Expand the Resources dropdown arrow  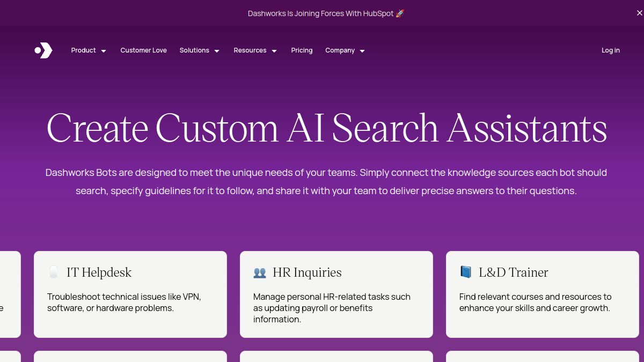click(x=274, y=51)
